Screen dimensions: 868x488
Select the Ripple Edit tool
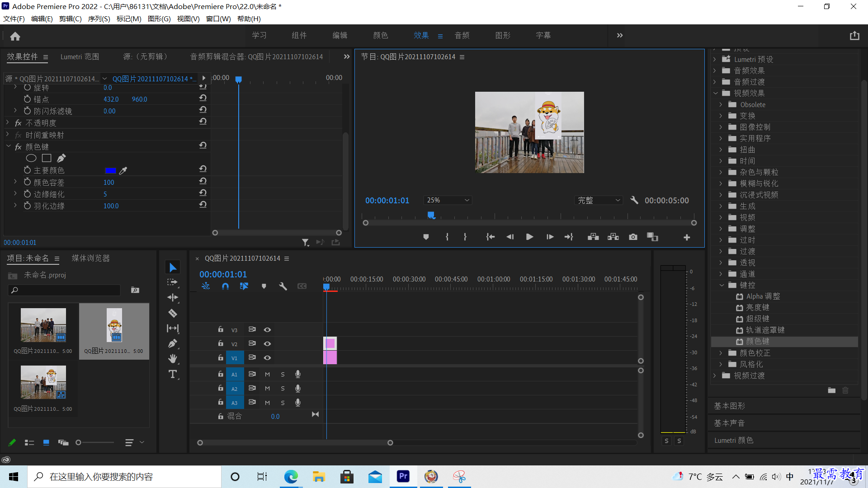173,297
